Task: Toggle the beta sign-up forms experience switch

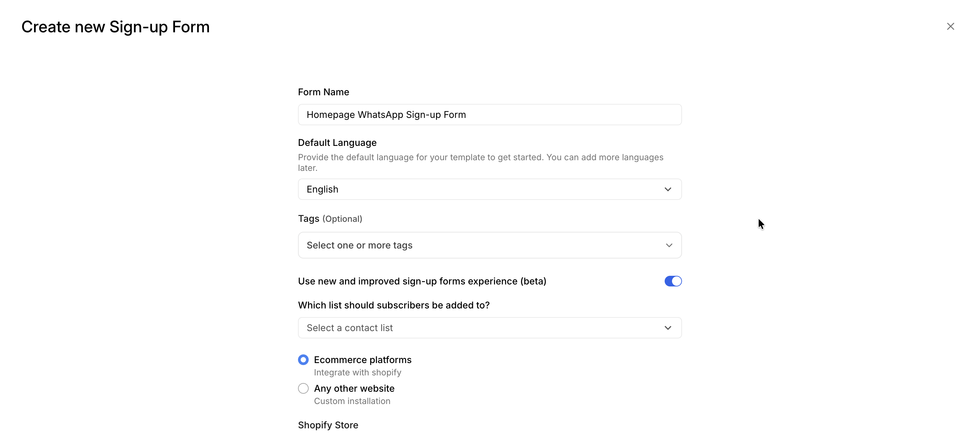Action: (673, 281)
